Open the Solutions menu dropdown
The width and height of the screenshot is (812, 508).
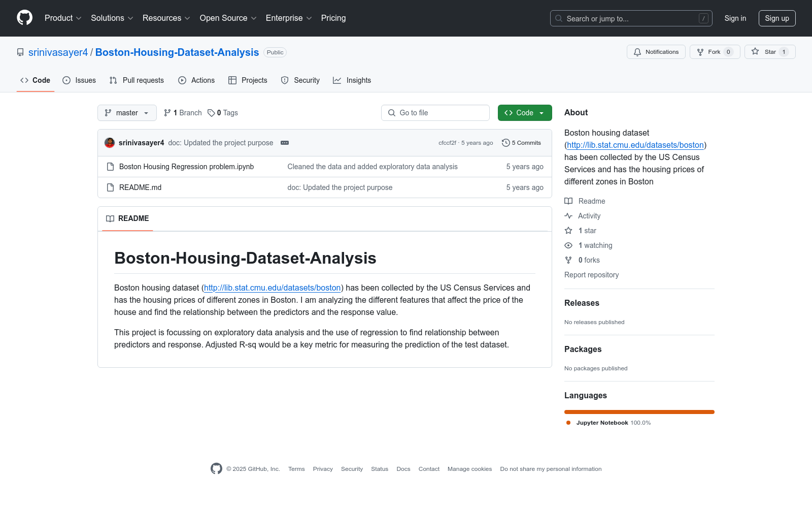112,18
